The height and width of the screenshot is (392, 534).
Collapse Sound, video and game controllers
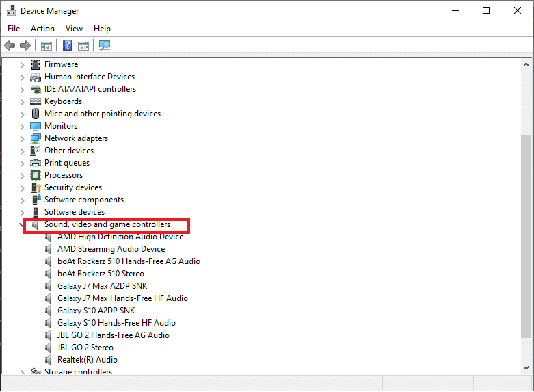pyautogui.click(x=23, y=224)
